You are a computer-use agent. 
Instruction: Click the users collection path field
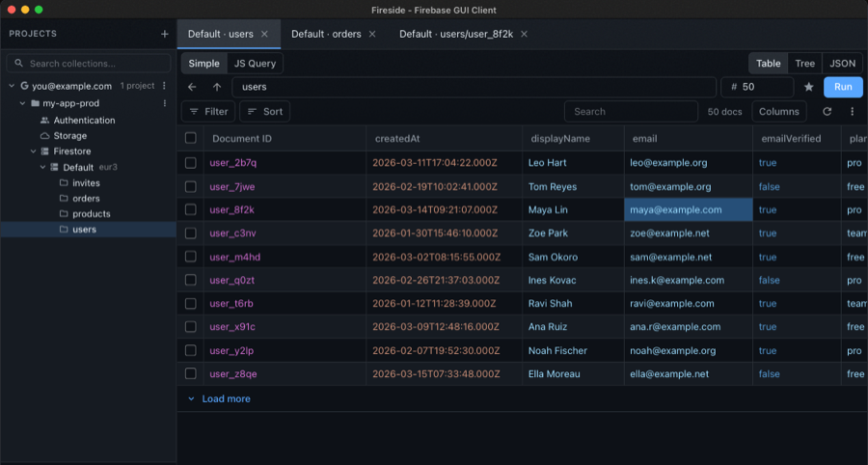point(474,87)
